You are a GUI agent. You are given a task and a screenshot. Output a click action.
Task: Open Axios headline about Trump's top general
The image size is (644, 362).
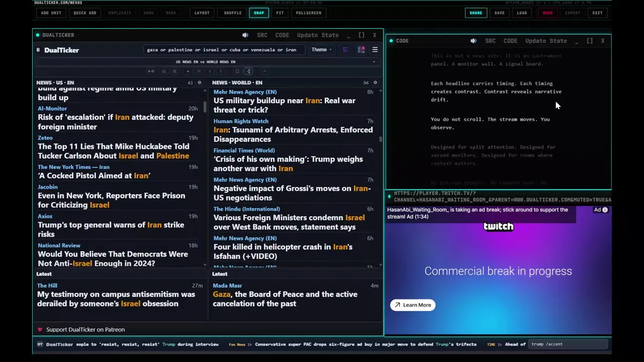tap(111, 229)
